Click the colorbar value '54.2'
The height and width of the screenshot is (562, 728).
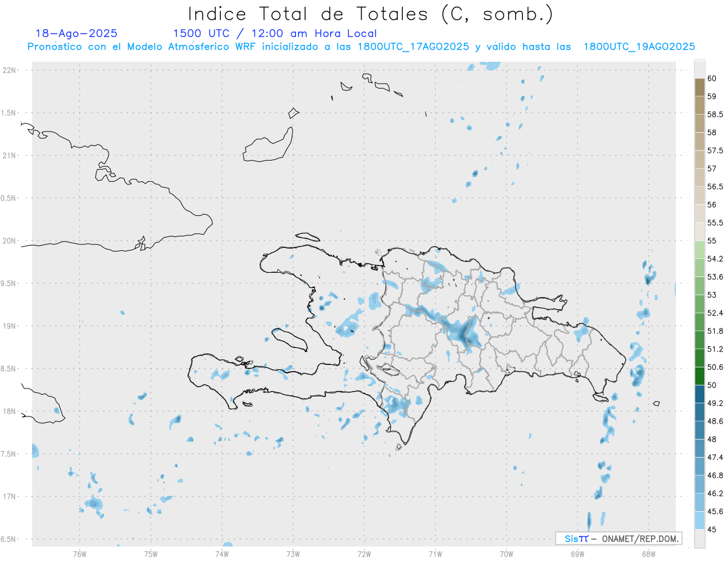coord(715,259)
